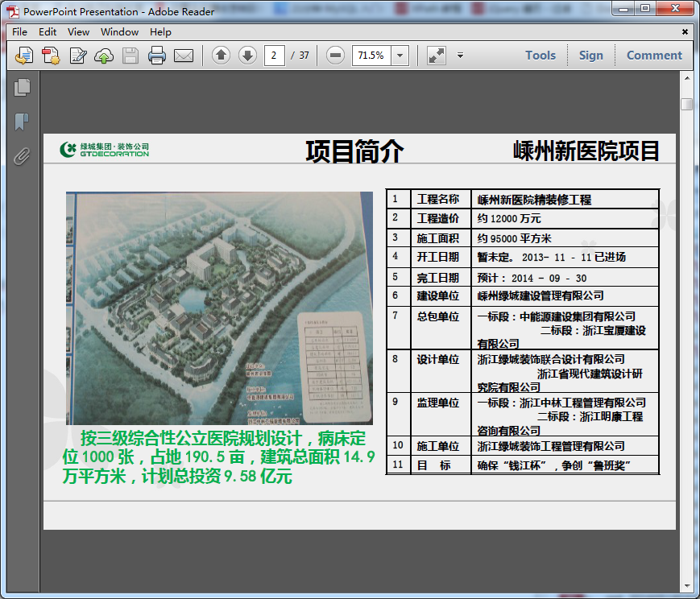Click the page number input field

coord(274,56)
